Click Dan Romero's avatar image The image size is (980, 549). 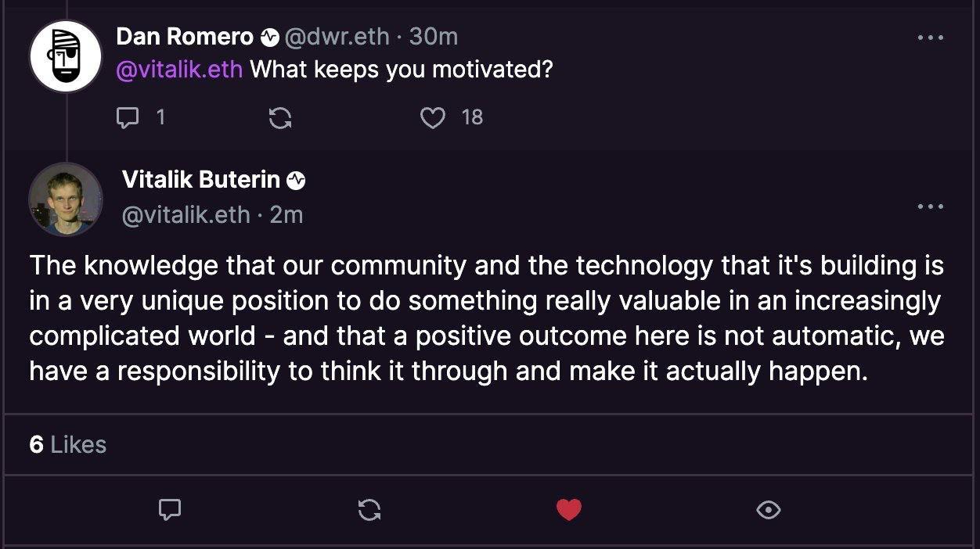pyautogui.click(x=66, y=56)
